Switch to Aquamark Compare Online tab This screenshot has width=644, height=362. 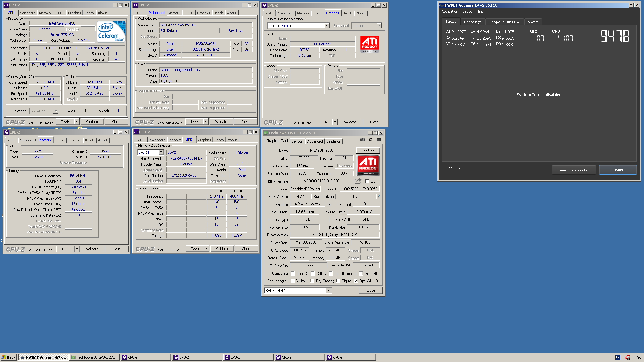tap(504, 22)
